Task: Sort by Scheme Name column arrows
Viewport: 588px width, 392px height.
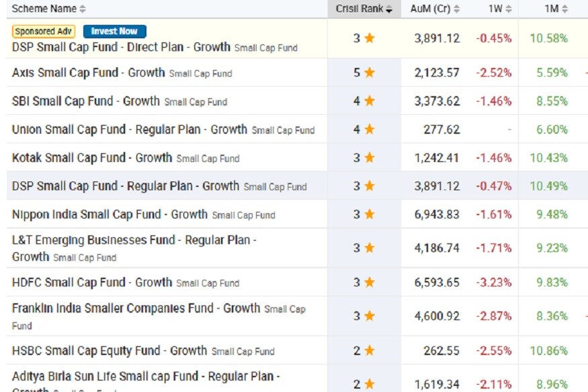Action: click(x=83, y=9)
